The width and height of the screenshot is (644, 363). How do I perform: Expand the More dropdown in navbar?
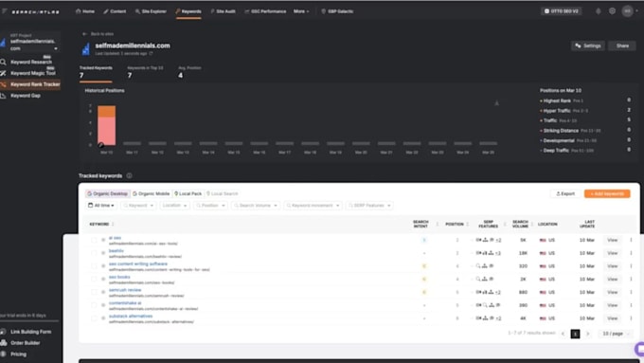click(301, 11)
